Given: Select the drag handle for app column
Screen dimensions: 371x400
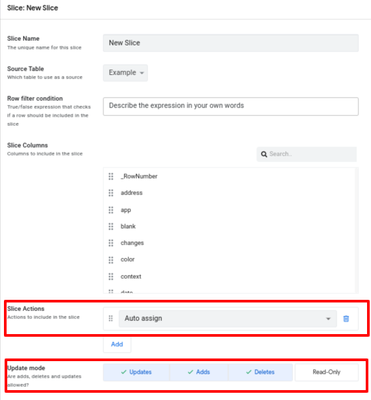Looking at the screenshot, I should (x=111, y=210).
